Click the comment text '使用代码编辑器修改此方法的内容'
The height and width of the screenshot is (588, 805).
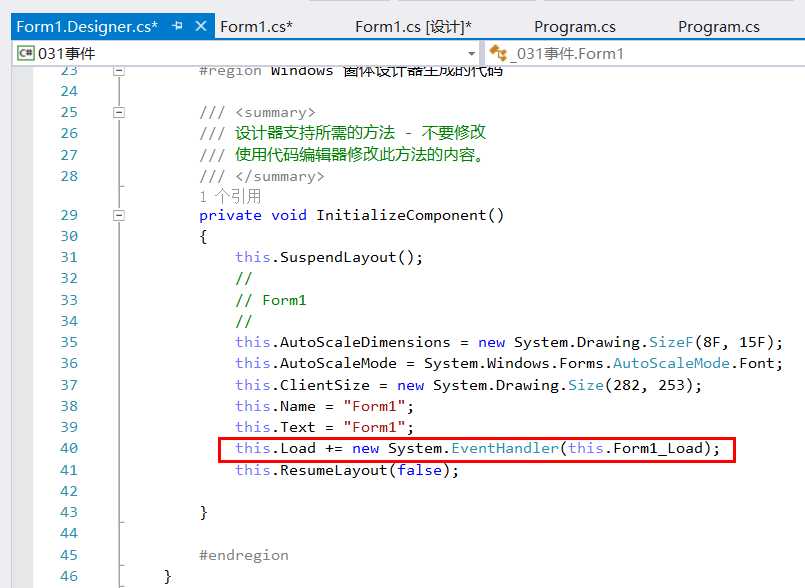(x=355, y=155)
